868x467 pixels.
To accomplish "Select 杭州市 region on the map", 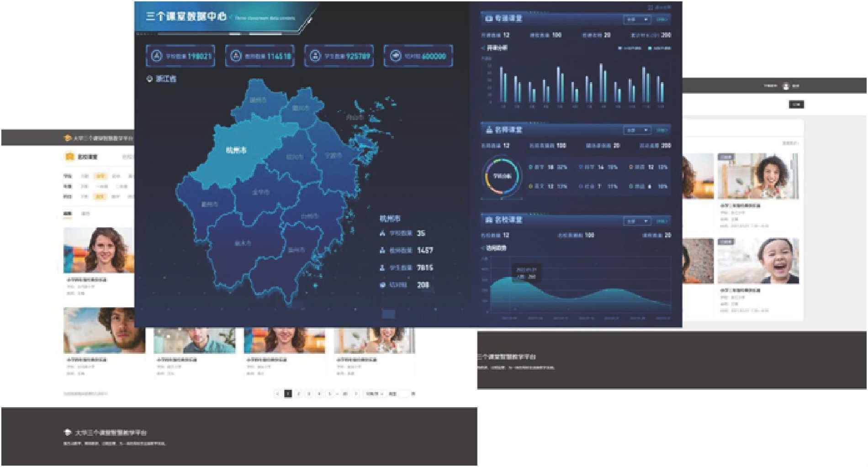I will tap(236, 150).
